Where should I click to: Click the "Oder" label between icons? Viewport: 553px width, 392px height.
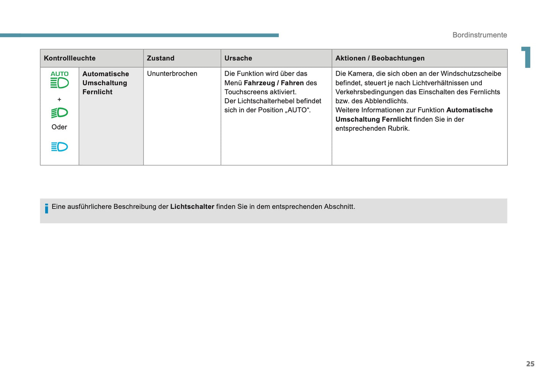pos(59,127)
